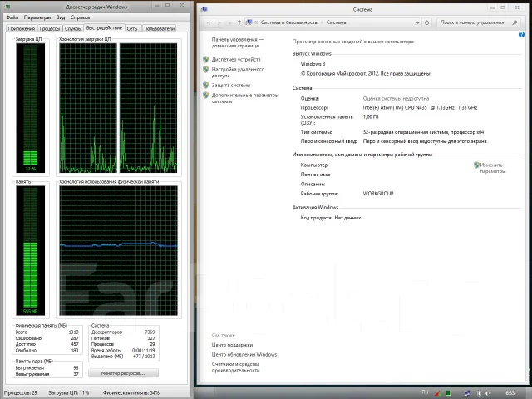The image size is (532, 399).
Task: Open the Вид menu in Task Manager
Action: [x=61, y=17]
